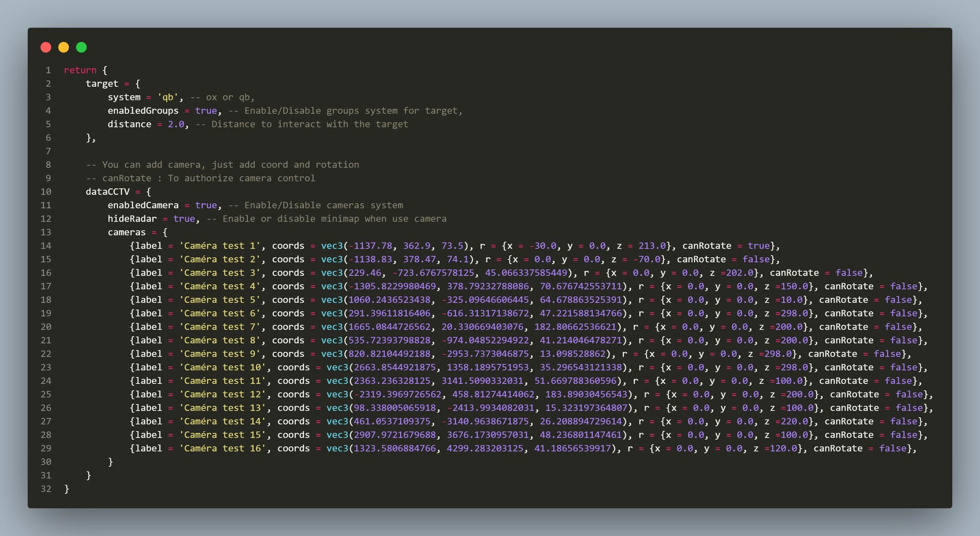Viewport: 980px width, 536px height.
Task: Click the target table name on line 2
Action: [102, 84]
